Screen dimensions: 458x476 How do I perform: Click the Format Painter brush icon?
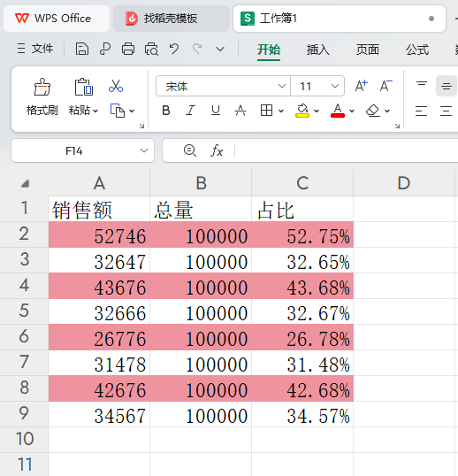42,87
